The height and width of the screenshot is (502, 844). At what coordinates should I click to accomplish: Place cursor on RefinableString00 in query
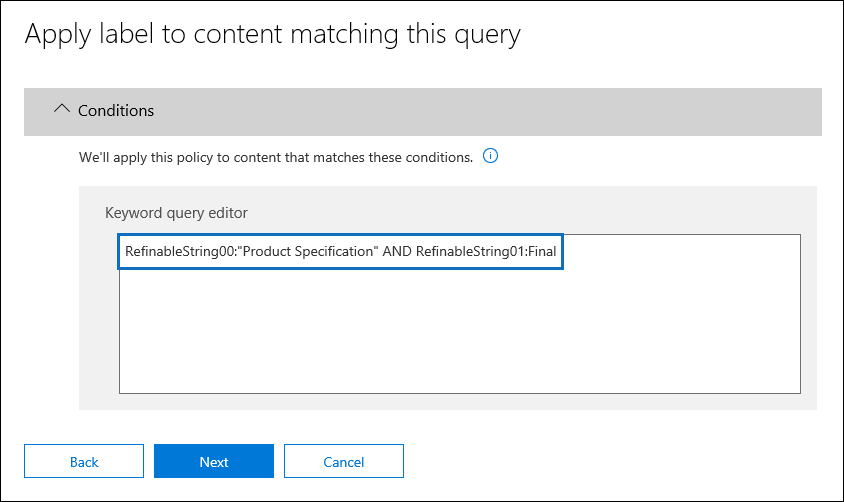tap(179, 251)
